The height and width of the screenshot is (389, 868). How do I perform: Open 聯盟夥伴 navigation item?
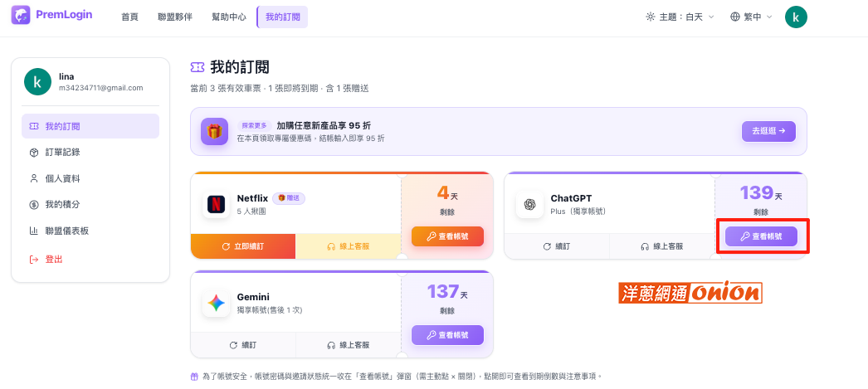point(175,17)
